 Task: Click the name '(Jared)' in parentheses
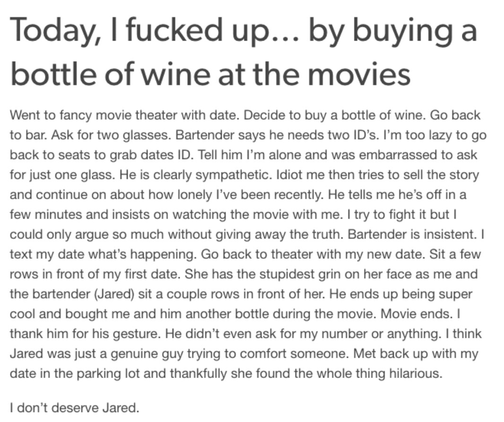pyautogui.click(x=114, y=295)
